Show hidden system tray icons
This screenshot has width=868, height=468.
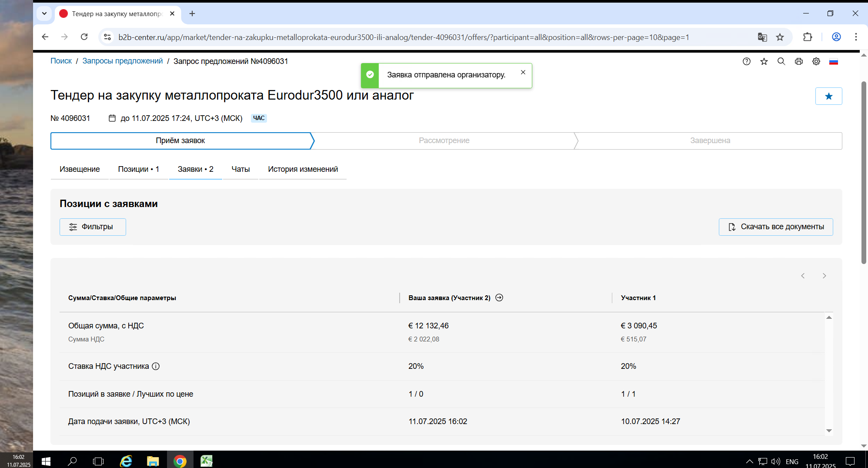click(750, 461)
